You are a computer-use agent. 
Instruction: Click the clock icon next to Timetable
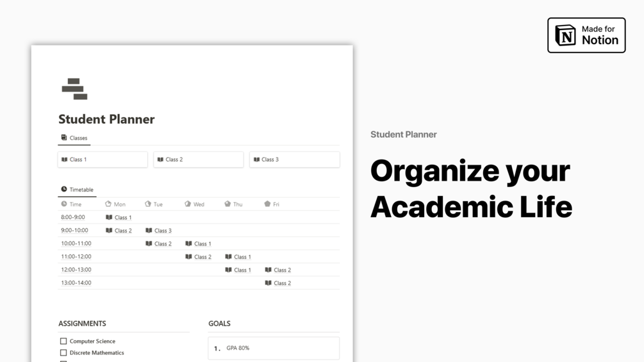pos(64,189)
